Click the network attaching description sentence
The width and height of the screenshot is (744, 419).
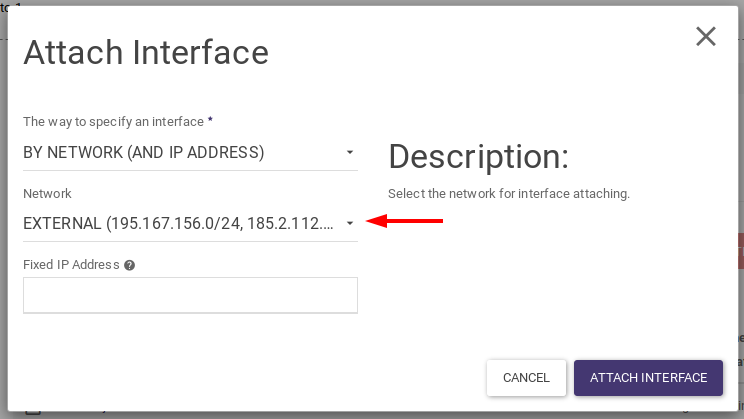point(508,193)
